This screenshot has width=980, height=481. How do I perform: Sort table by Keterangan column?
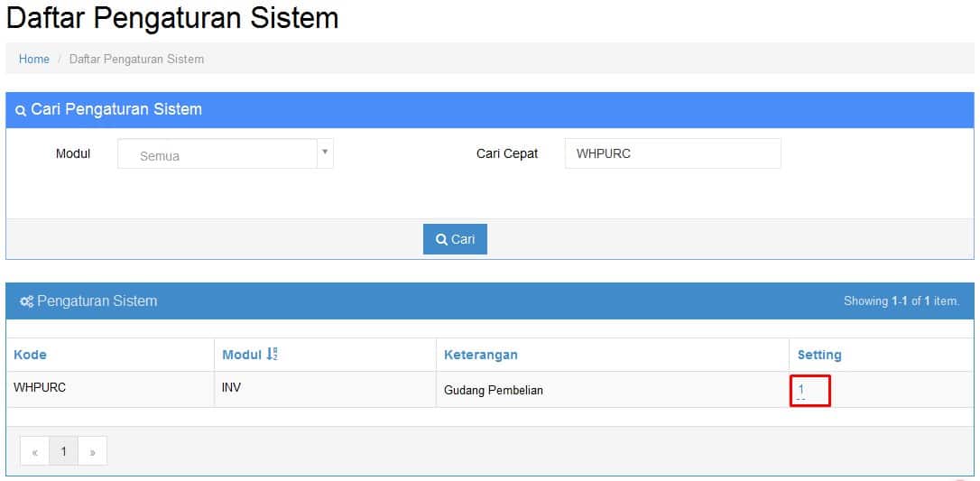(x=481, y=355)
